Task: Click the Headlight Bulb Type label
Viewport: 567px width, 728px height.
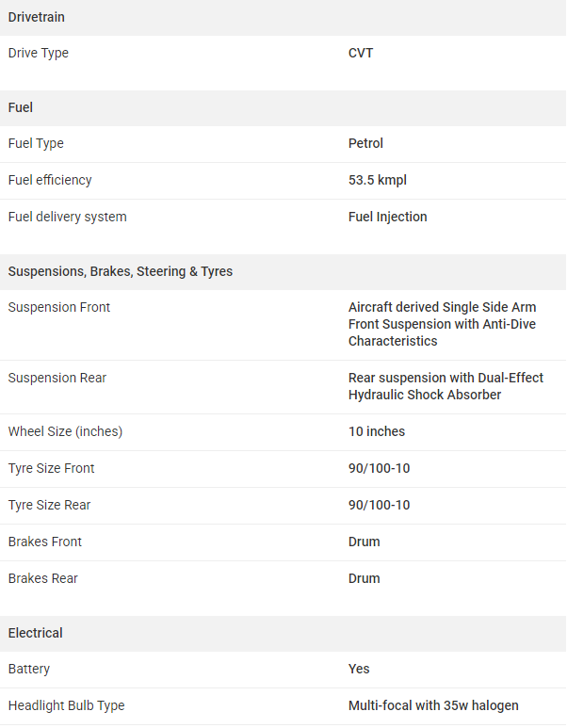Action: pyautogui.click(x=67, y=706)
